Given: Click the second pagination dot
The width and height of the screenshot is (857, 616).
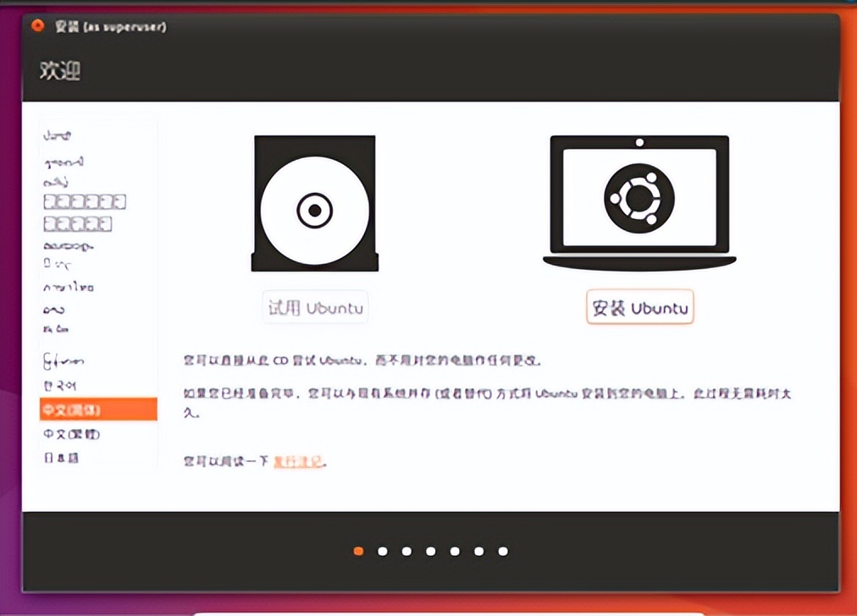Looking at the screenshot, I should tap(382, 551).
